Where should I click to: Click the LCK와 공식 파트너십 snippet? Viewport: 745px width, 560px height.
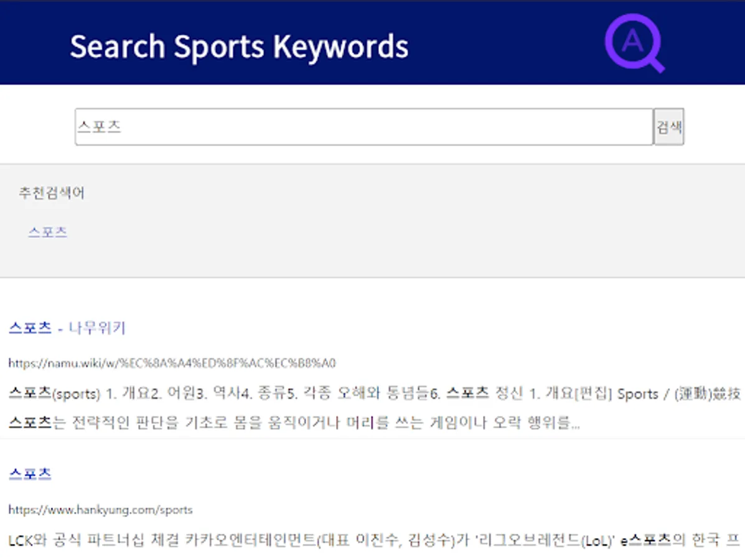pos(375,540)
